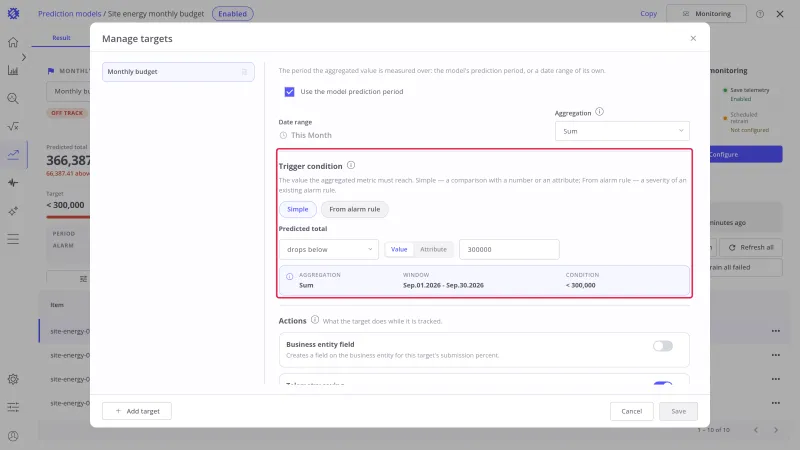
Task: Click the filter icon above the item table
Action: pyautogui.click(x=83, y=279)
